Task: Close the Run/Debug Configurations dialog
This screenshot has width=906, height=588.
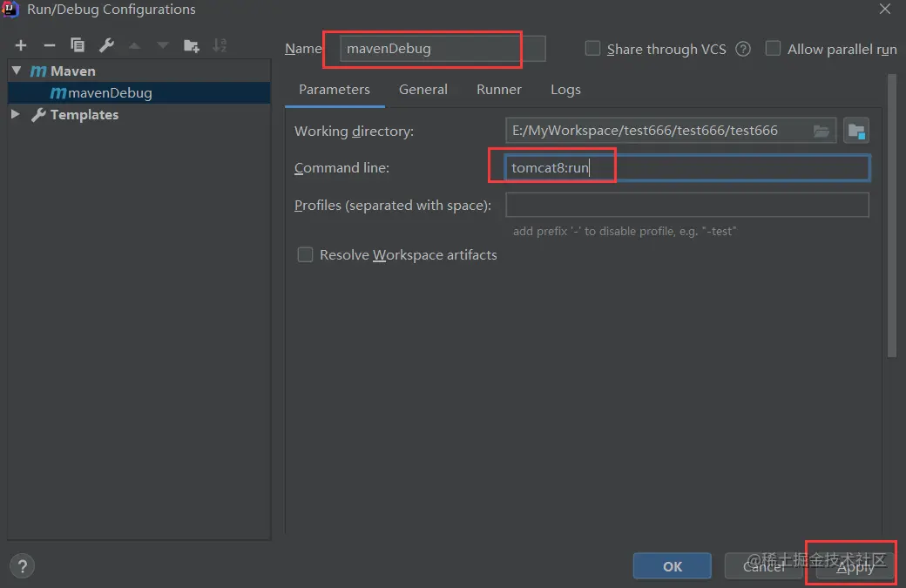Action: pyautogui.click(x=884, y=9)
